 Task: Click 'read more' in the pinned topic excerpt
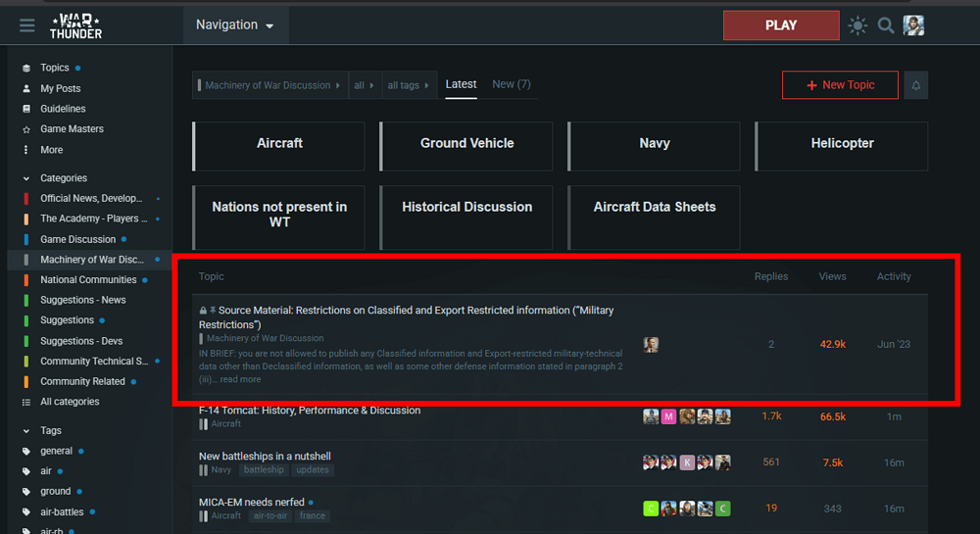click(x=240, y=379)
